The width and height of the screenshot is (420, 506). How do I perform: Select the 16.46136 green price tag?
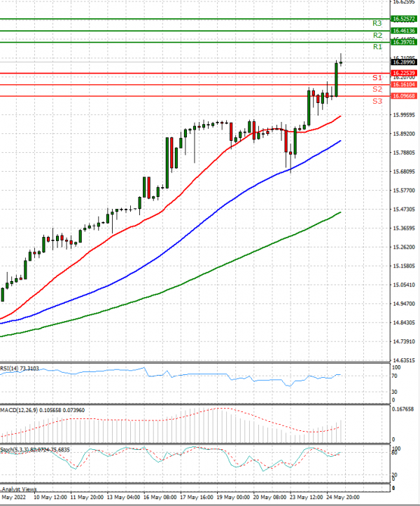tap(404, 31)
